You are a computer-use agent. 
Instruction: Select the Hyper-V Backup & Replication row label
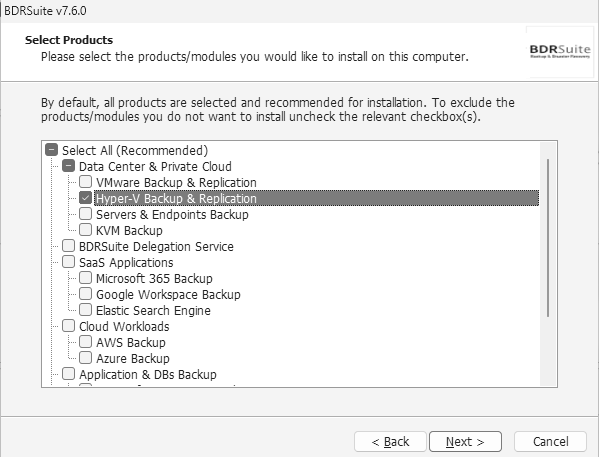point(176,198)
